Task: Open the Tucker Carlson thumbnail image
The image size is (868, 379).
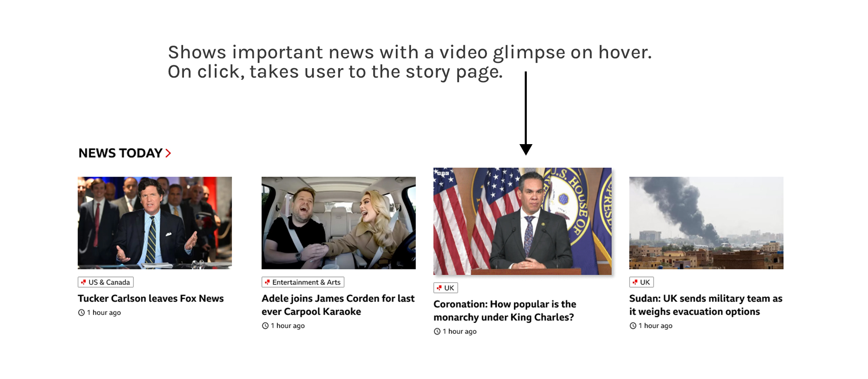Action: coord(155,223)
